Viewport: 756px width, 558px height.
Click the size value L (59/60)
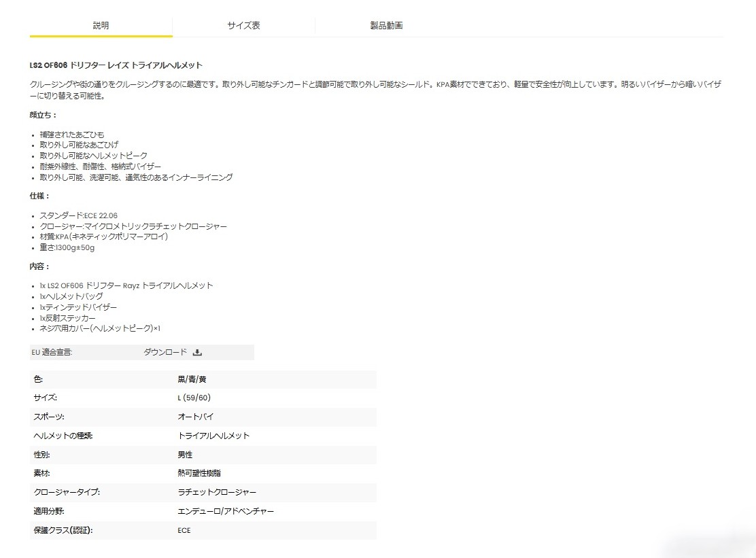pyautogui.click(x=194, y=398)
